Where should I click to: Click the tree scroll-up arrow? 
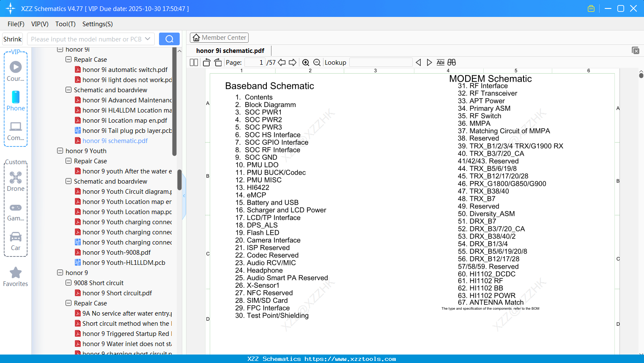point(179,51)
